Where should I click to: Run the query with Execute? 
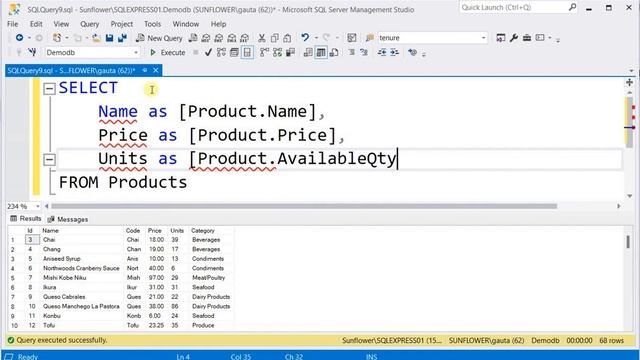point(168,52)
